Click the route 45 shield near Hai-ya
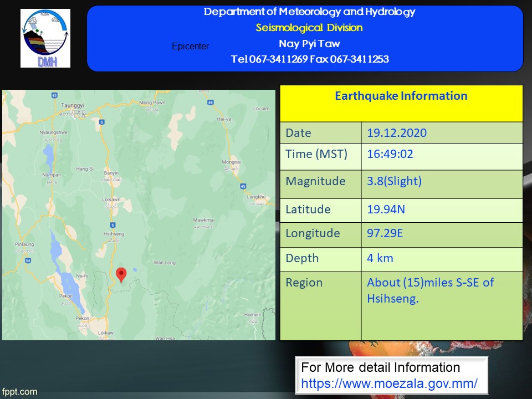 [211, 103]
